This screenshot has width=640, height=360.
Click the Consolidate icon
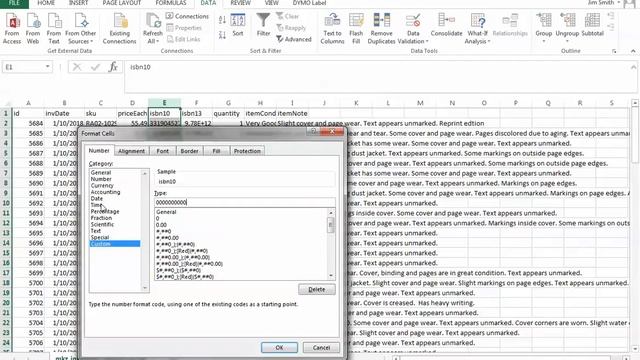coord(446,24)
